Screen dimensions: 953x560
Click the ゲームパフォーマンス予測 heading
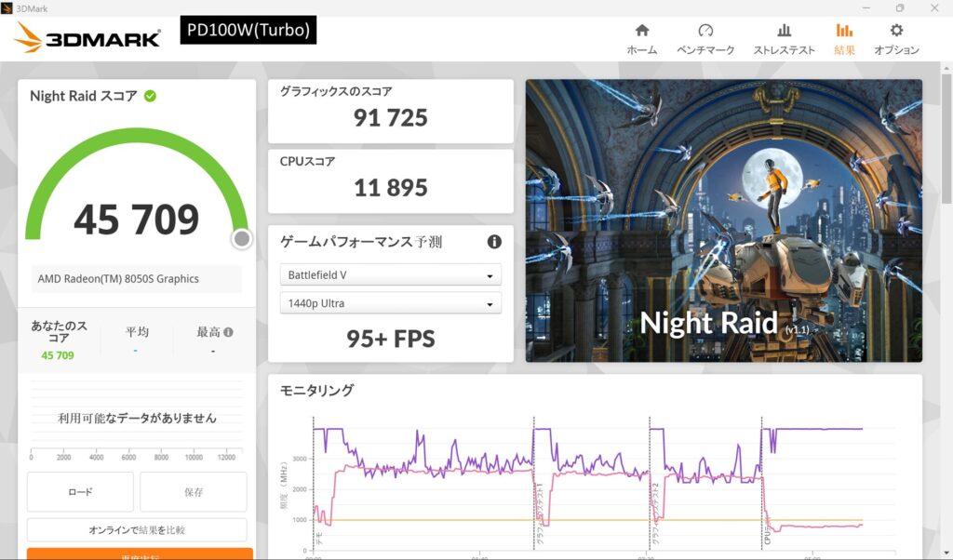coord(361,242)
